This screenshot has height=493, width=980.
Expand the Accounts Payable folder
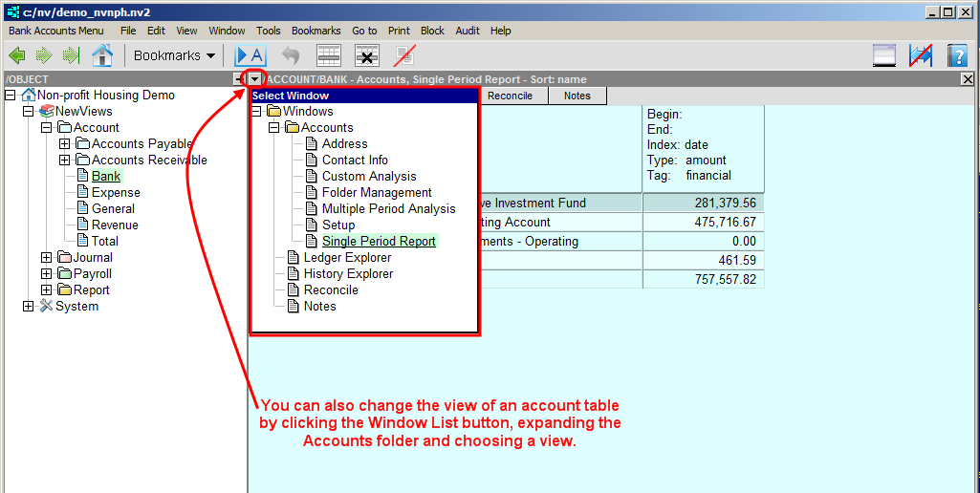65,144
